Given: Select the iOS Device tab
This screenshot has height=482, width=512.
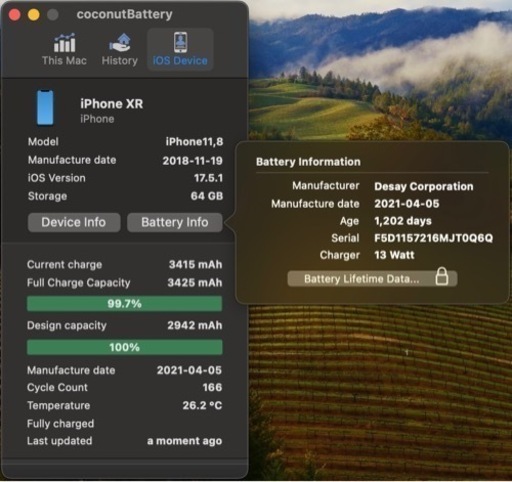Looking at the screenshot, I should (180, 50).
